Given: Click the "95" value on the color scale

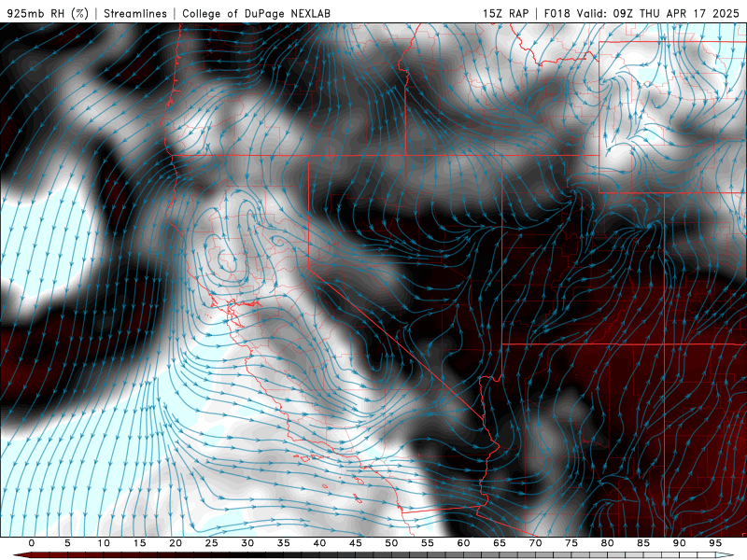Looking at the screenshot, I should pyautogui.click(x=715, y=543).
